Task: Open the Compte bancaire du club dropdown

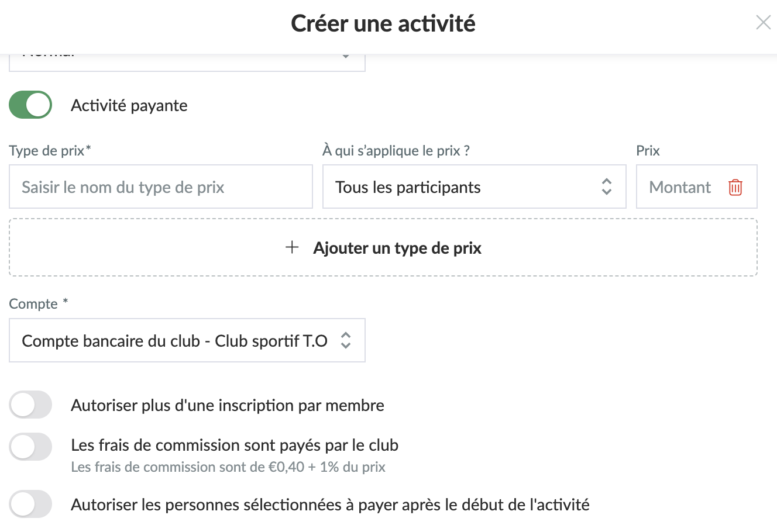Action: pos(187,340)
